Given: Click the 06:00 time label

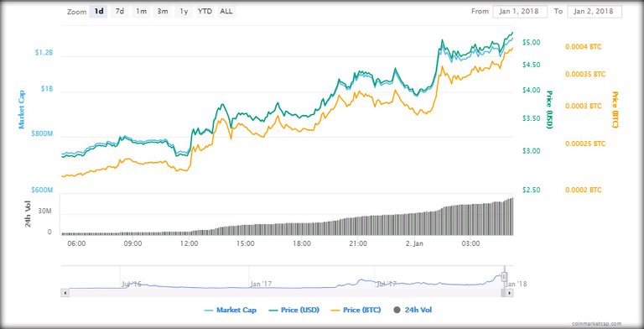Looking at the screenshot, I should (x=76, y=243).
